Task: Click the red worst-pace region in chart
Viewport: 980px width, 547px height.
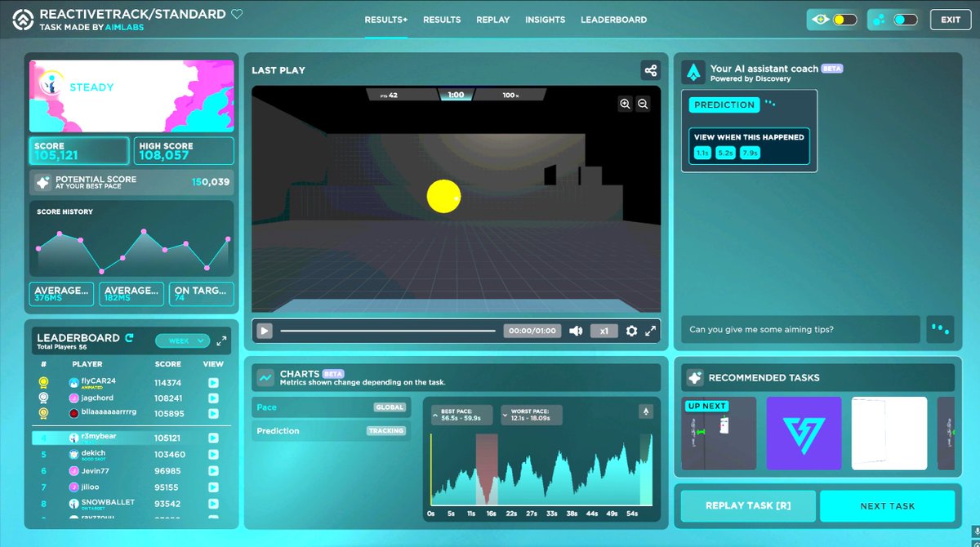Action: tap(487, 469)
